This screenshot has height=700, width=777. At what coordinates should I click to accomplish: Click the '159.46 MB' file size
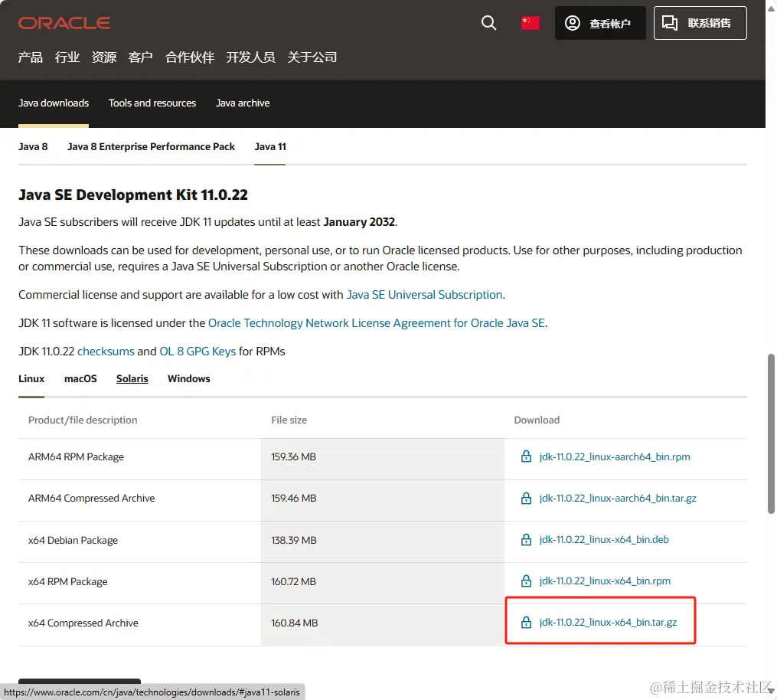(x=293, y=499)
